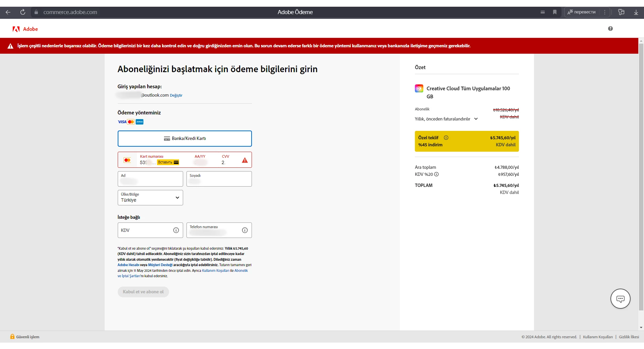This screenshot has height=349, width=644.
Task: Open footer Kullanım Koşulları link
Action: point(598,337)
